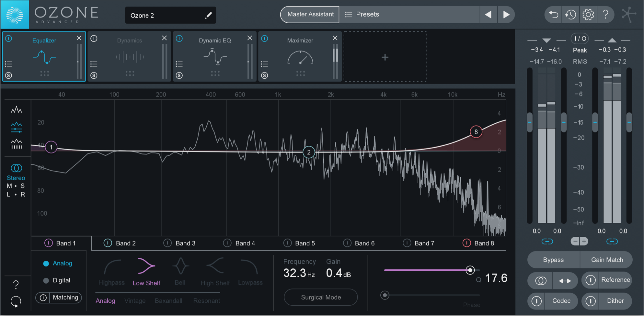644x316 pixels.
Task: Click the reset loop icon in sidebar
Action: pyautogui.click(x=16, y=301)
